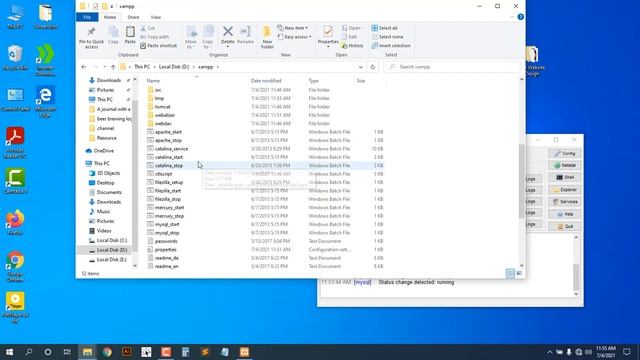Click Copy path in ribbon

click(x=155, y=37)
